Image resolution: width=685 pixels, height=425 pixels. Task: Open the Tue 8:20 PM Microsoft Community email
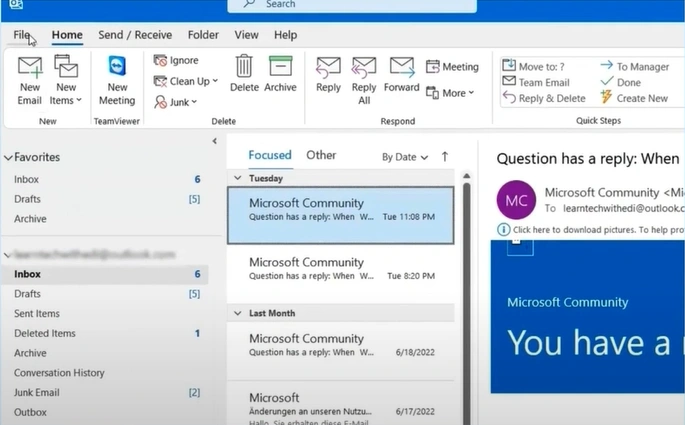click(340, 273)
